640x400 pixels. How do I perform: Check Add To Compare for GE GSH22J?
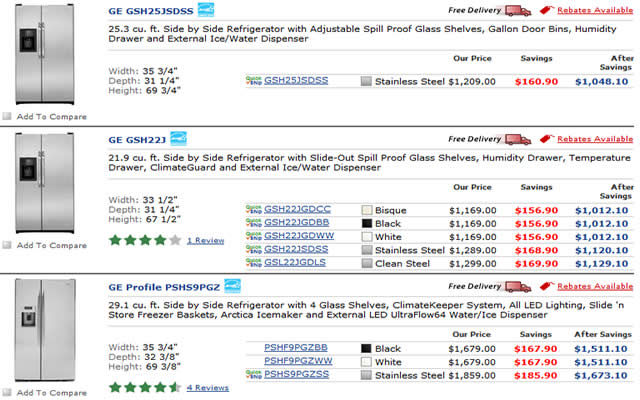[x=7, y=245]
